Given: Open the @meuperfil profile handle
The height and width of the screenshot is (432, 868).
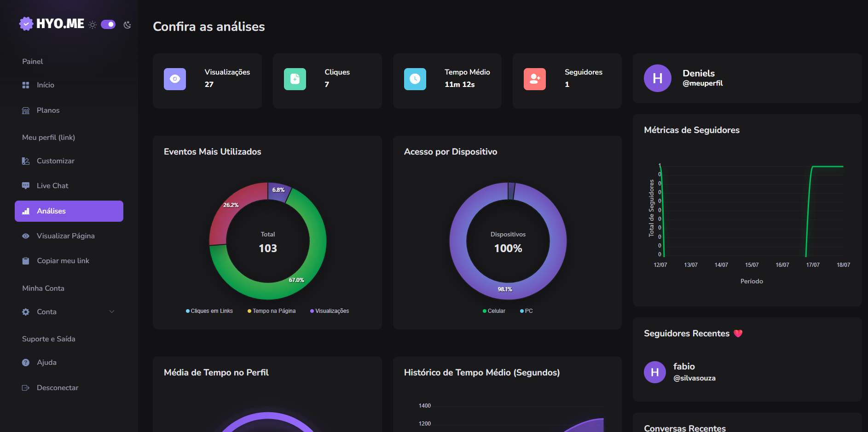Looking at the screenshot, I should point(703,83).
